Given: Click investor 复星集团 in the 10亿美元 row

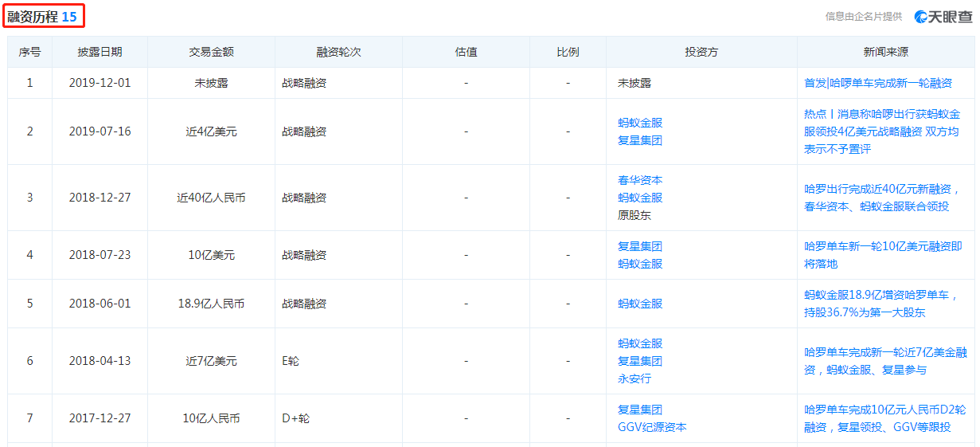Looking at the screenshot, I should coord(640,246).
